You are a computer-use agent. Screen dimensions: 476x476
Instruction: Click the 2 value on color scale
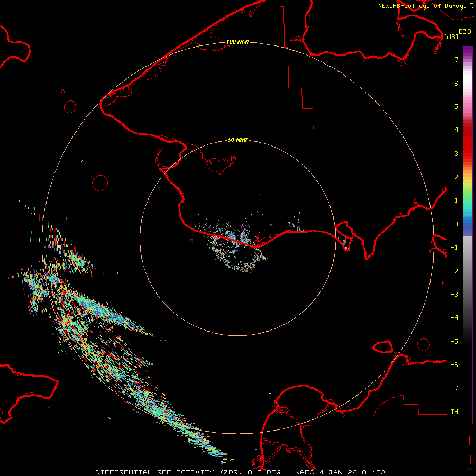(456, 177)
